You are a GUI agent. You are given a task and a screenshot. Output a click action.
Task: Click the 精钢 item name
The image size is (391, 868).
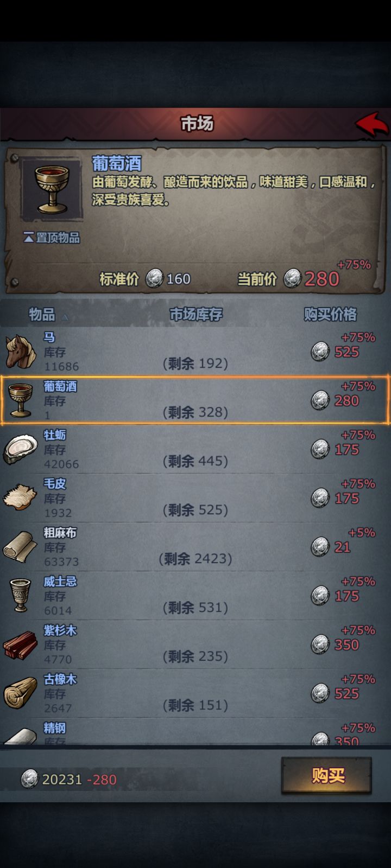pos(54,727)
